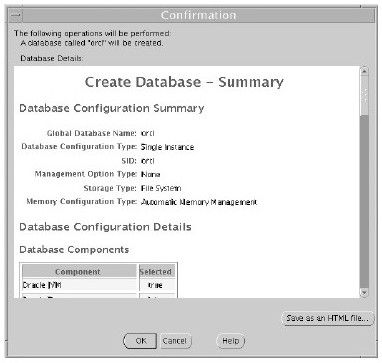Viewport: 382px width, 363px height.
Task: Click the Cancel button
Action: (175, 341)
